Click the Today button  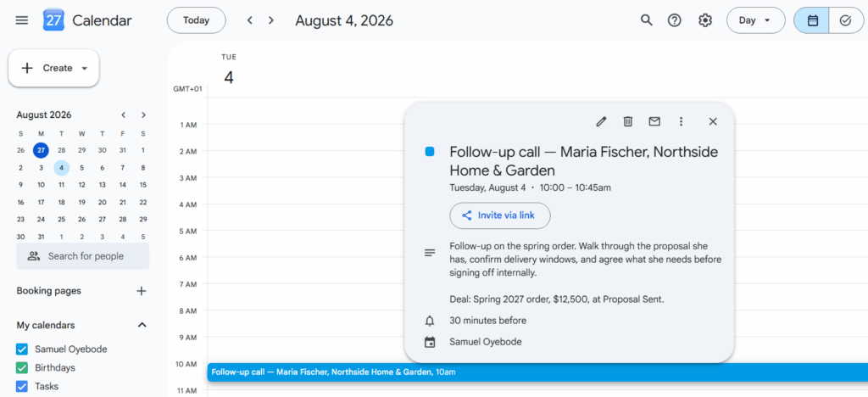[x=197, y=20]
